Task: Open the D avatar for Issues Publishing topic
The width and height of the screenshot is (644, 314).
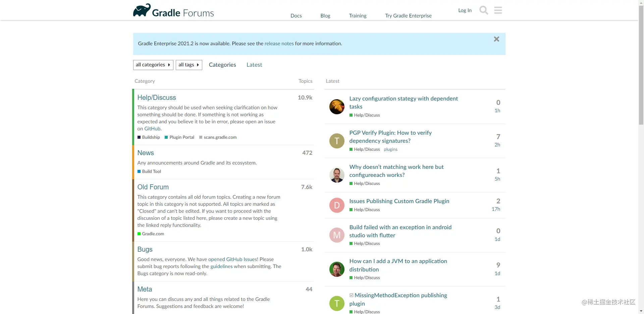Action: pyautogui.click(x=337, y=205)
